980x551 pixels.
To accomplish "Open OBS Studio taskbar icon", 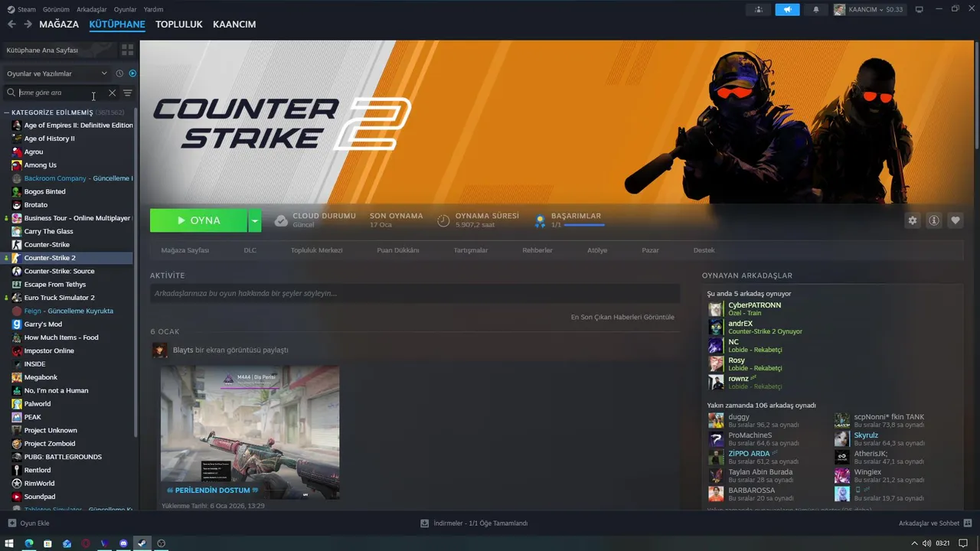I will 161,543.
